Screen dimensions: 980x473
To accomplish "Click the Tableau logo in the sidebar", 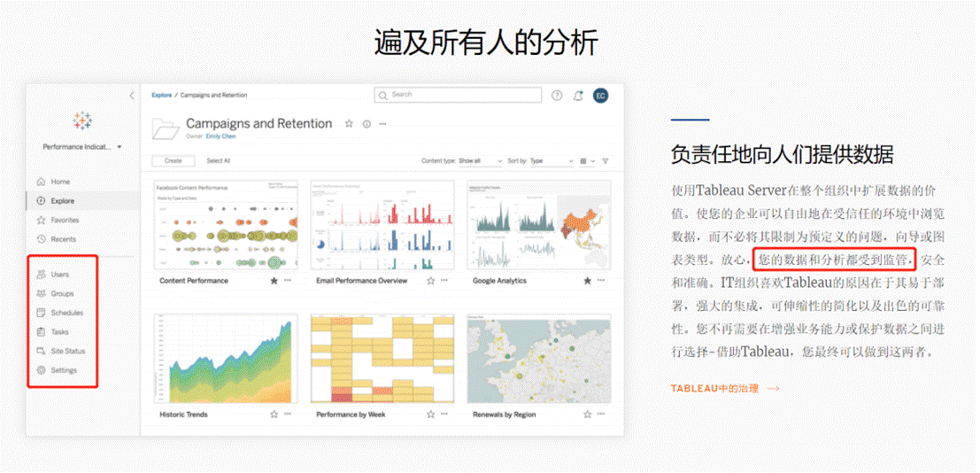I will pos(82,120).
